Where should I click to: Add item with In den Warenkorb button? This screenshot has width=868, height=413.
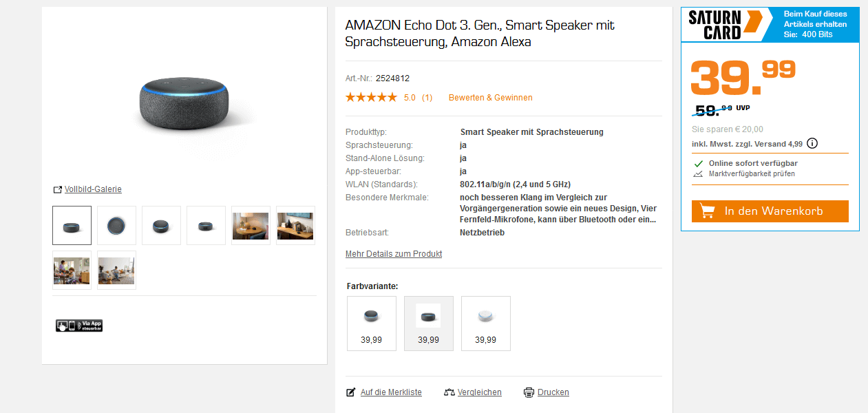[x=770, y=211]
